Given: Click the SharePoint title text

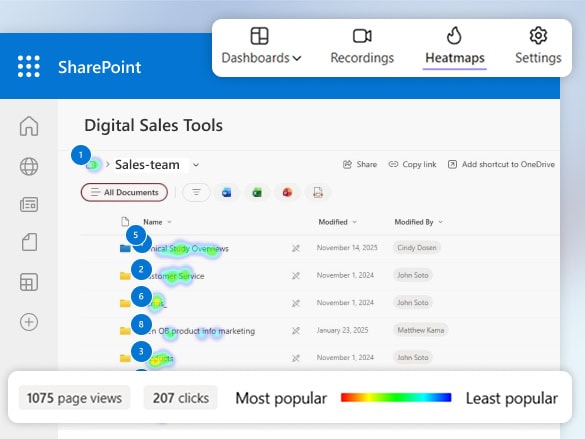Looking at the screenshot, I should pyautogui.click(x=100, y=68).
